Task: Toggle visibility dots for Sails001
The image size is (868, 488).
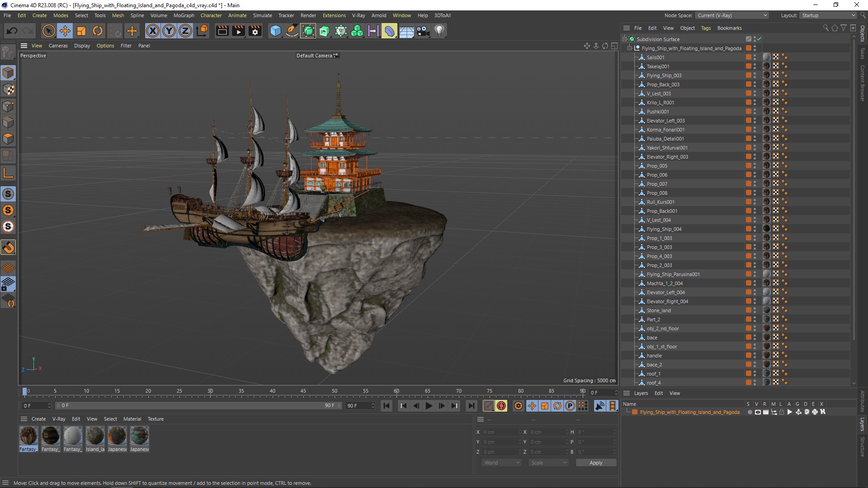Action: pos(755,57)
